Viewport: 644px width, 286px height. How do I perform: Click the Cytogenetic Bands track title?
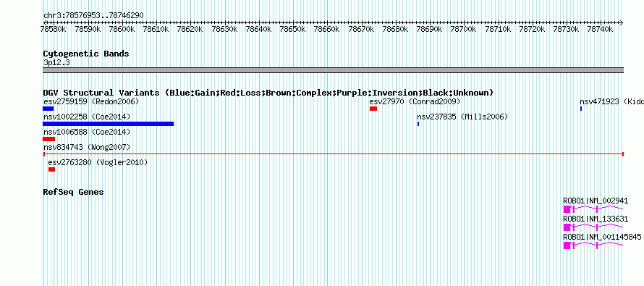pyautogui.click(x=86, y=54)
